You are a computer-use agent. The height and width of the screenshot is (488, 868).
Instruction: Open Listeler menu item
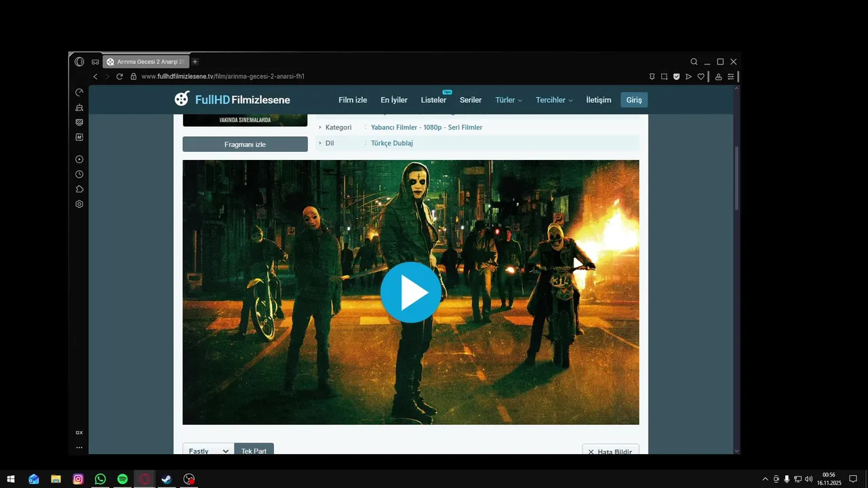(433, 100)
